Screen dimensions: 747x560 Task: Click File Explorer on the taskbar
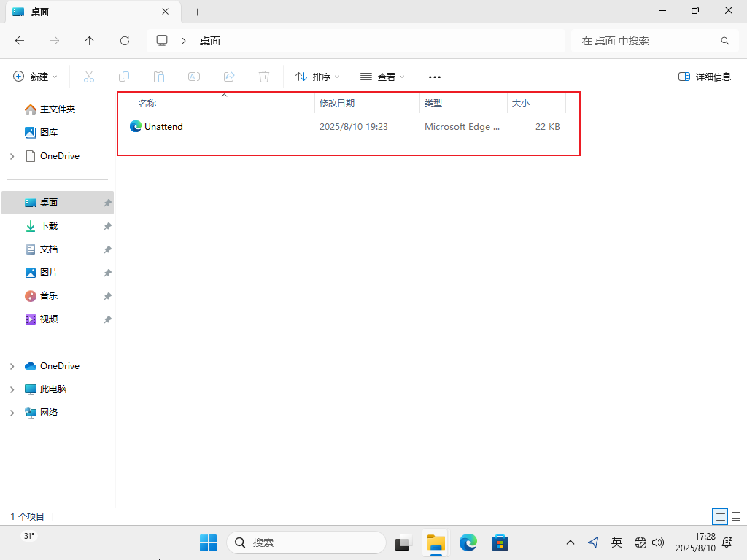tap(436, 542)
